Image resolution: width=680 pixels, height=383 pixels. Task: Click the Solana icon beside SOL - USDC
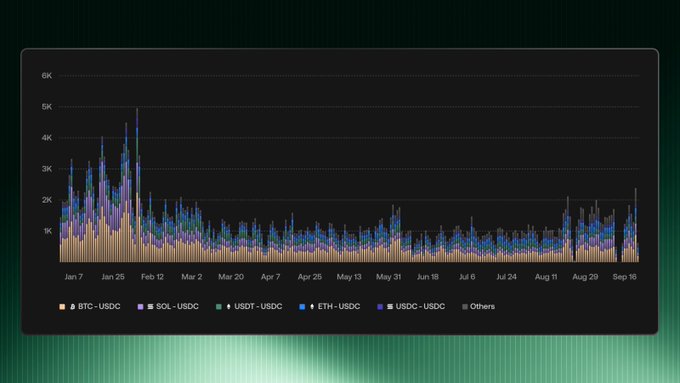[150, 307]
